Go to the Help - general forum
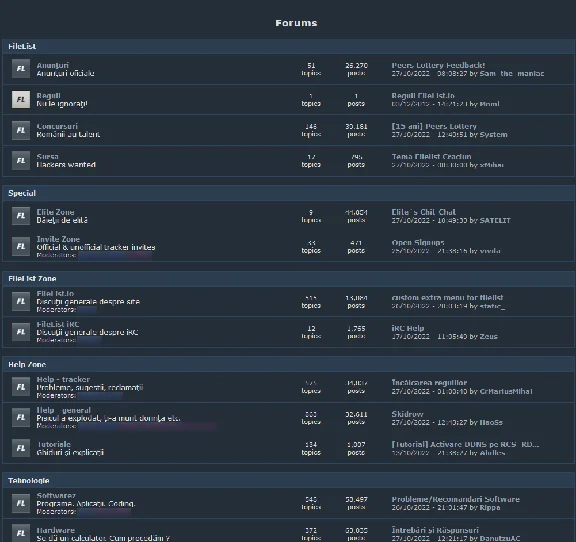Viewport: 576px width, 542px height. click(63, 410)
